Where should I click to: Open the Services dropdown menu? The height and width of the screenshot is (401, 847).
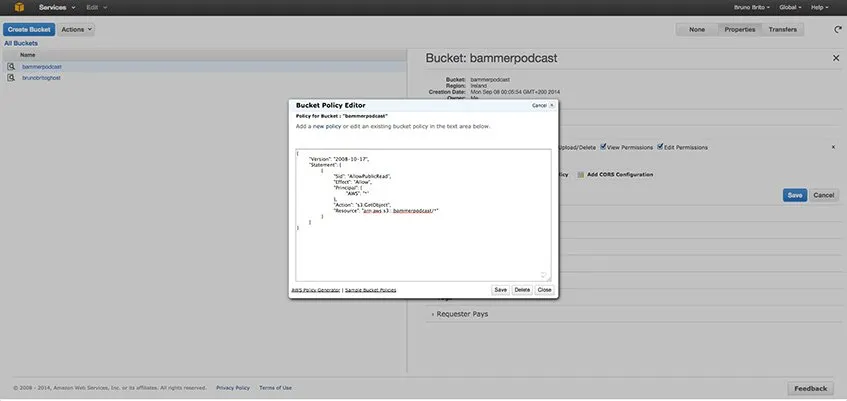tap(57, 8)
